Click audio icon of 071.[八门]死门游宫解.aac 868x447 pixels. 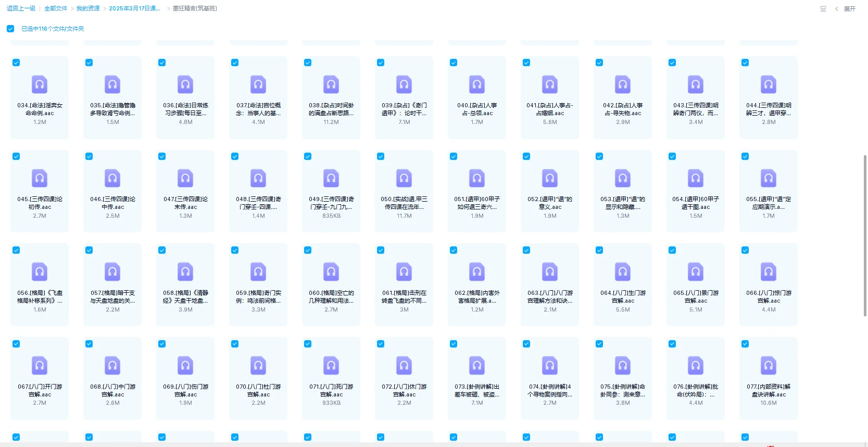click(331, 366)
